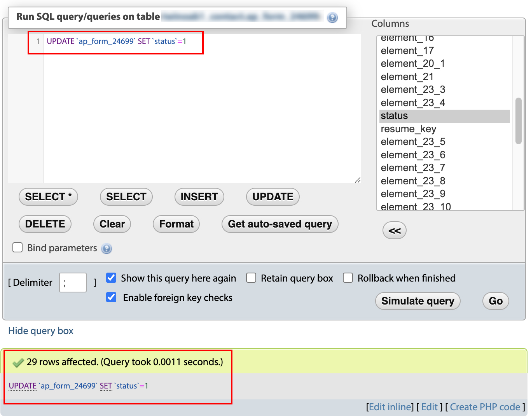Click the Delimiter input field

click(73, 282)
